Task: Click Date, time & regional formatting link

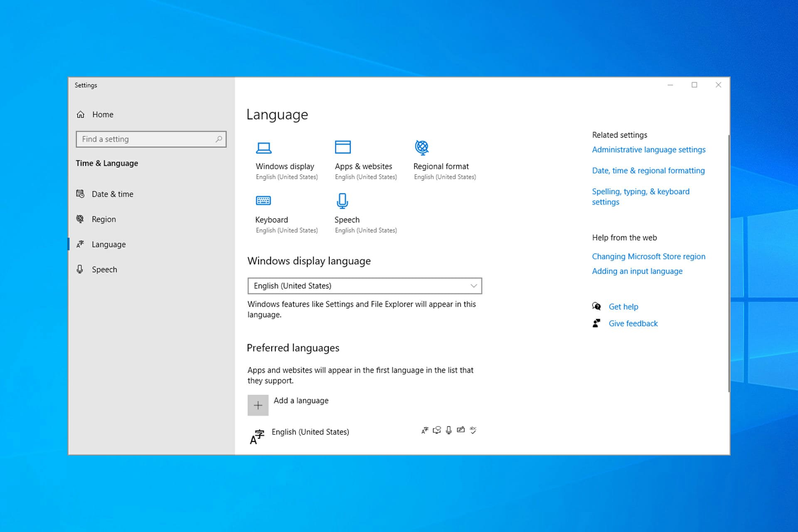Action: point(648,170)
